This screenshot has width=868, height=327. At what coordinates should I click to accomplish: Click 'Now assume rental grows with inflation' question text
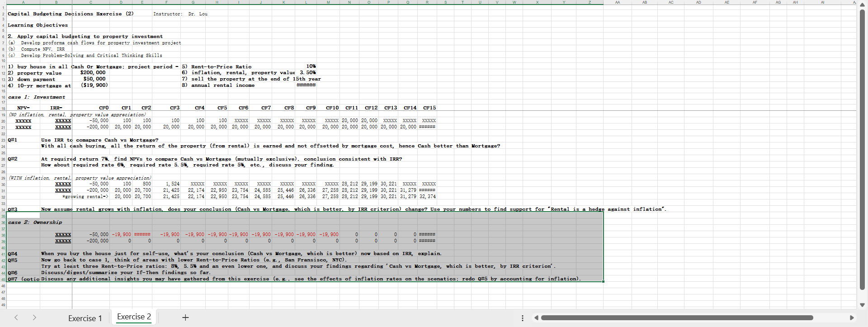point(354,209)
